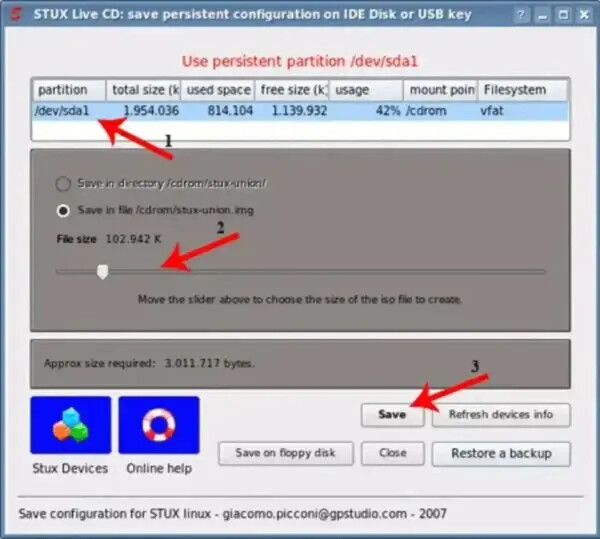Close the window with the X button
This screenshot has width=600, height=539.
coord(584,15)
